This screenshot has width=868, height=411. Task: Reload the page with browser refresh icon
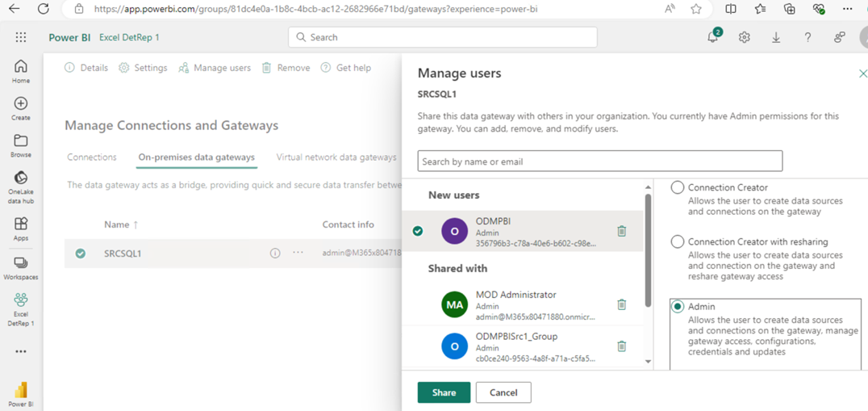pyautogui.click(x=44, y=9)
